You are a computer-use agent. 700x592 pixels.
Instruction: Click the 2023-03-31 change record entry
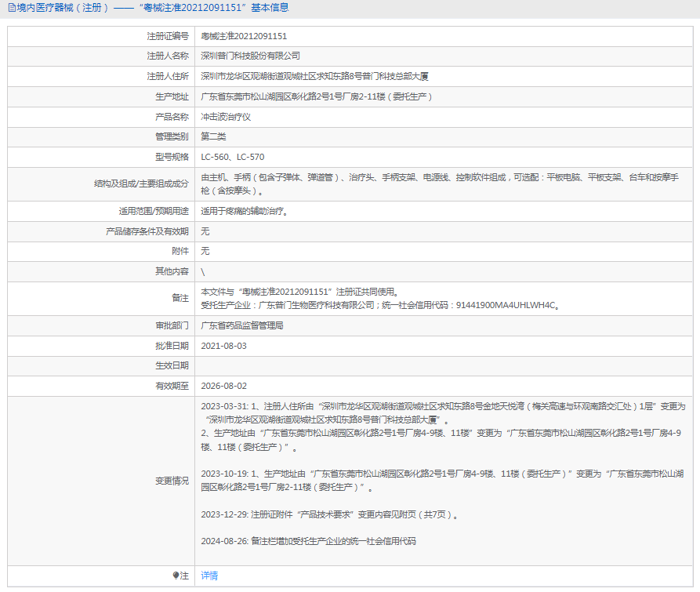[x=443, y=427]
